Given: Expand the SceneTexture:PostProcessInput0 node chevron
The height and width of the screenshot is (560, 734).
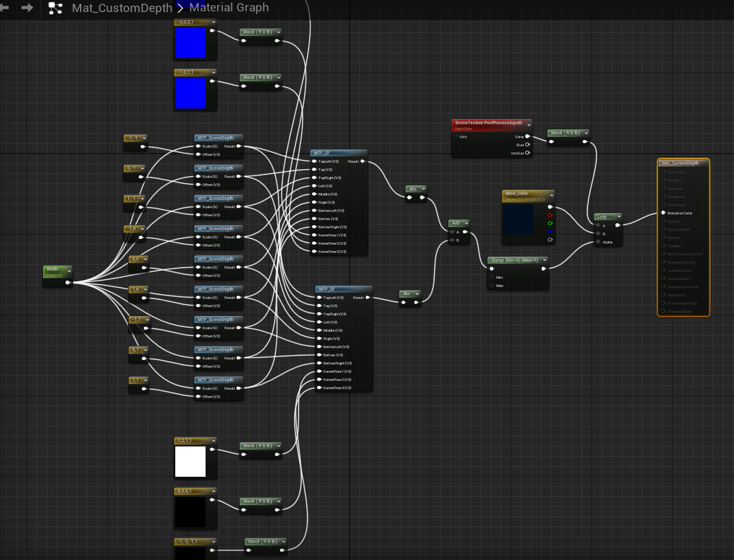Looking at the screenshot, I should click(x=529, y=124).
